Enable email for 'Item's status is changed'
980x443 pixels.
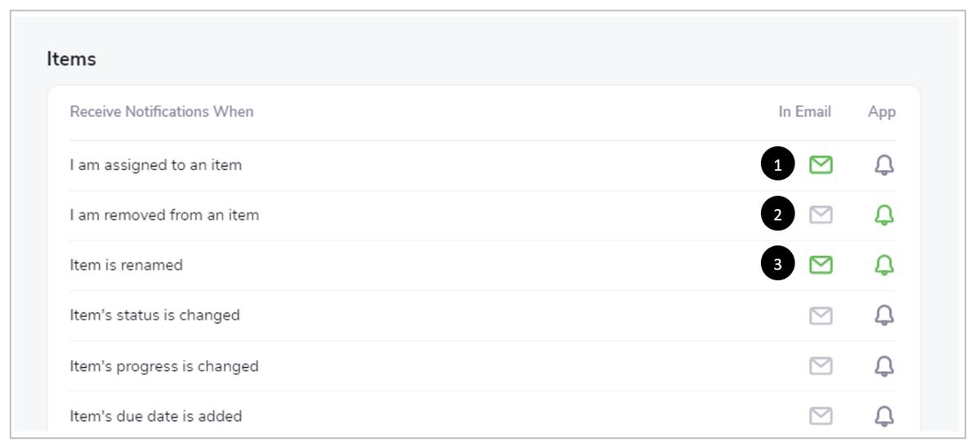pos(821,315)
